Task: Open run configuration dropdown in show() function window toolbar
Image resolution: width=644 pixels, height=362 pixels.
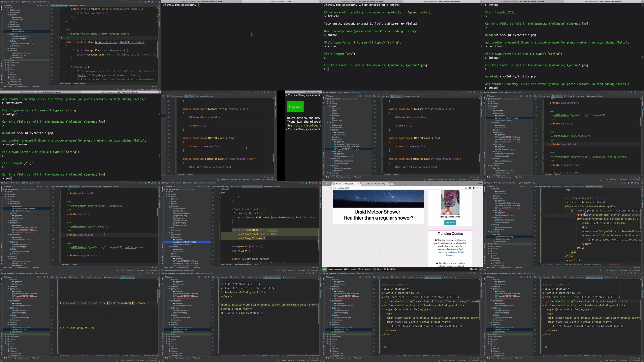Action: coord(123,2)
